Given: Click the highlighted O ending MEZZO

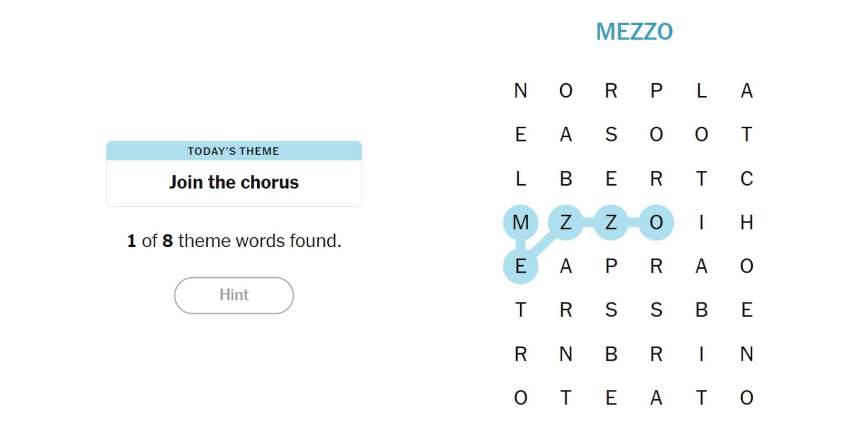Looking at the screenshot, I should pos(656,223).
